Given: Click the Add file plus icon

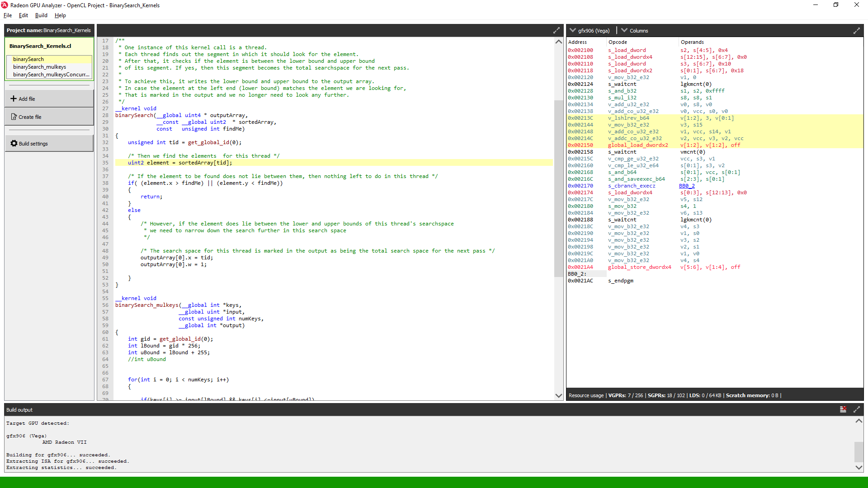Looking at the screenshot, I should pos(14,99).
